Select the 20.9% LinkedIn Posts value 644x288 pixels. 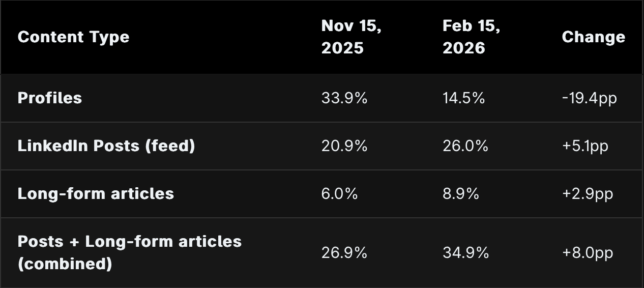pyautogui.click(x=344, y=146)
